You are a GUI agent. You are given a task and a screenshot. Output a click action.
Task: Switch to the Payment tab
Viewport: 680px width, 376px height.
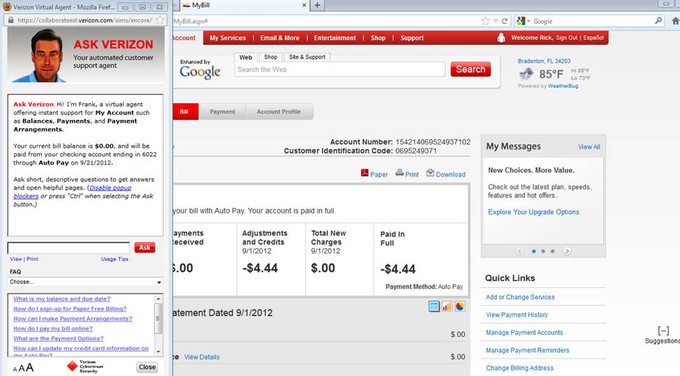(x=222, y=111)
